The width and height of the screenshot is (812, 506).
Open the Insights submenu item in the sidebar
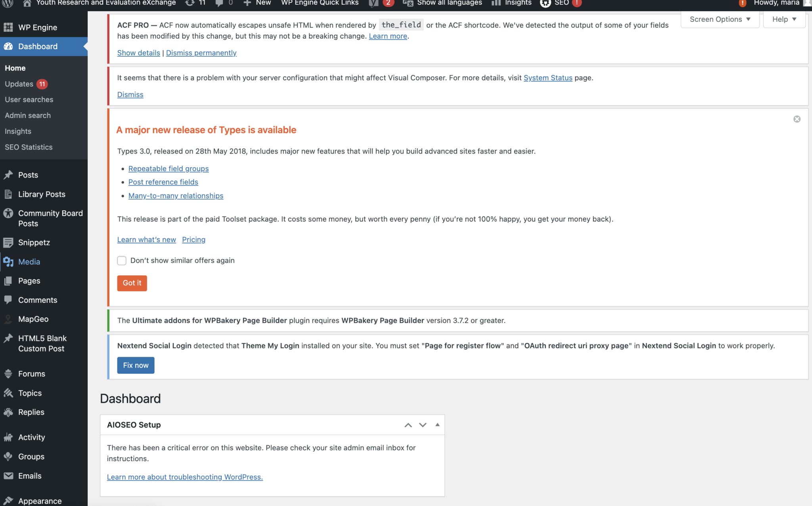coord(18,131)
